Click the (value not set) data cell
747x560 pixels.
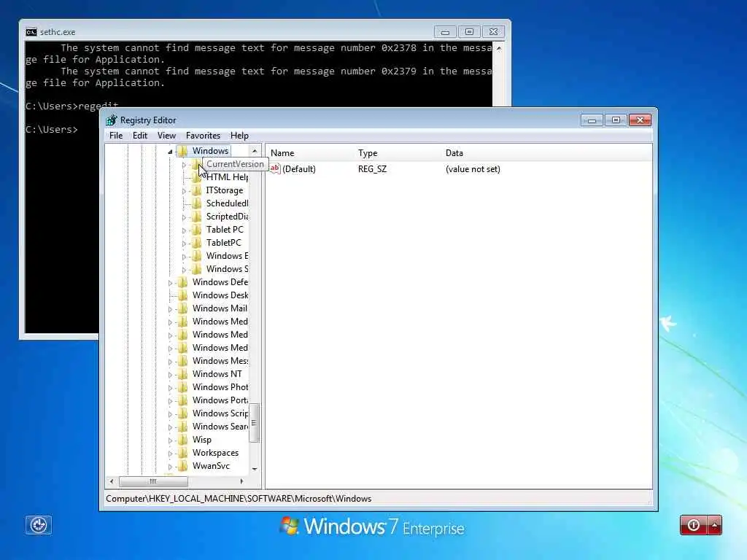(x=473, y=169)
